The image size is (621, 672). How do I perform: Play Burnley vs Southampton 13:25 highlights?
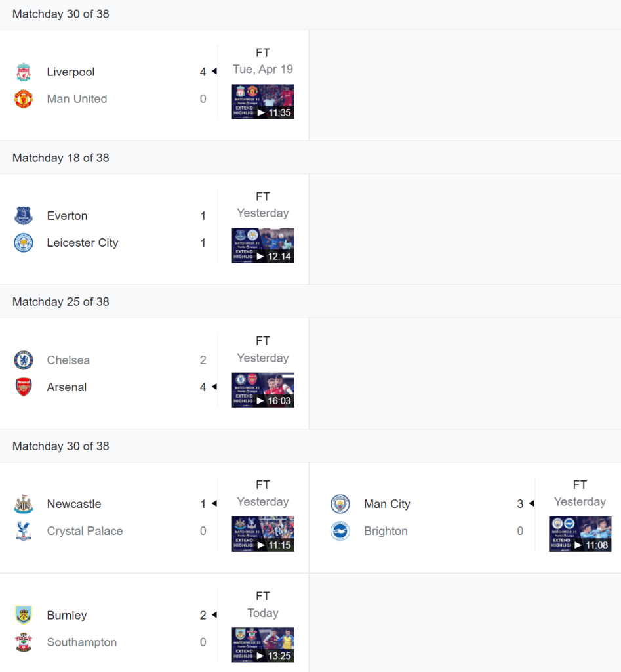263,645
